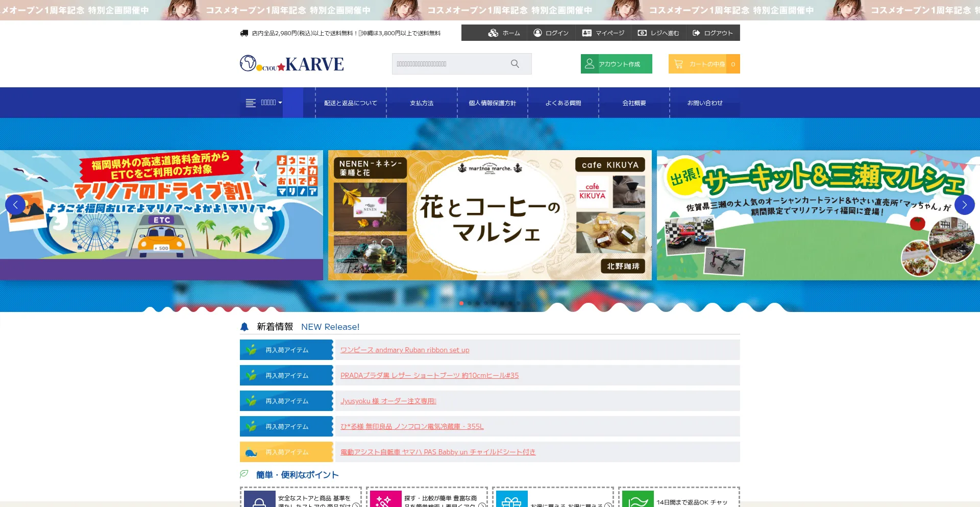
Task: Click the KARVE site logo
Action: pyautogui.click(x=292, y=64)
